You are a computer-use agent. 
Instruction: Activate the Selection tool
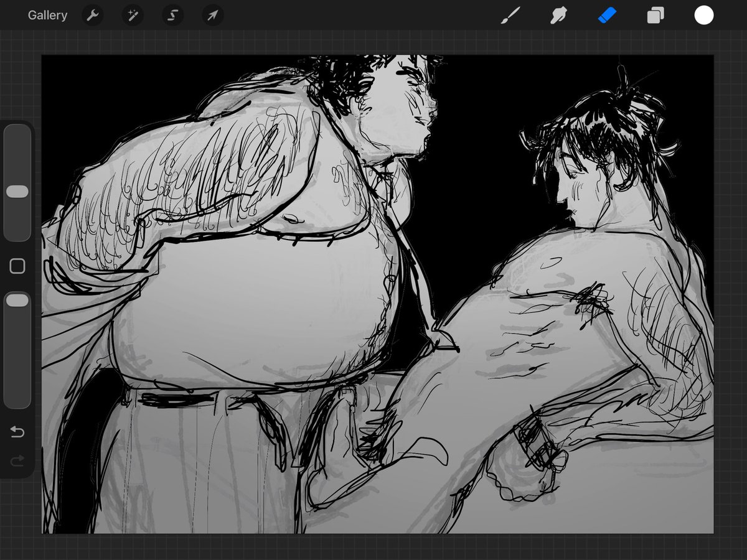(172, 16)
